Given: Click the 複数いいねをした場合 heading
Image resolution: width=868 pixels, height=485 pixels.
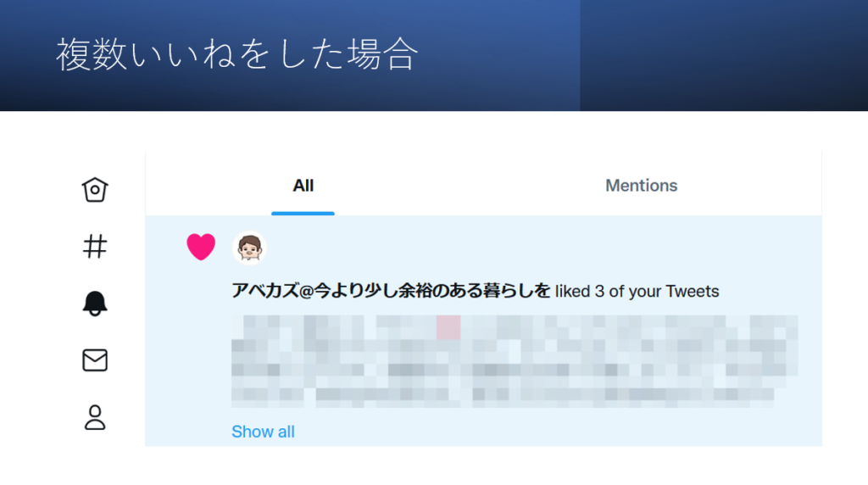Looking at the screenshot, I should click(237, 55).
